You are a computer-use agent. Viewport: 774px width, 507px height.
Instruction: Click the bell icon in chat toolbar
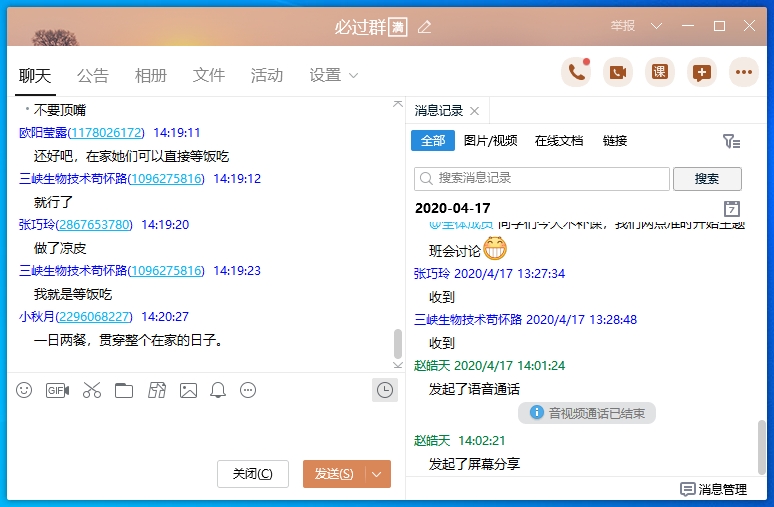(218, 390)
